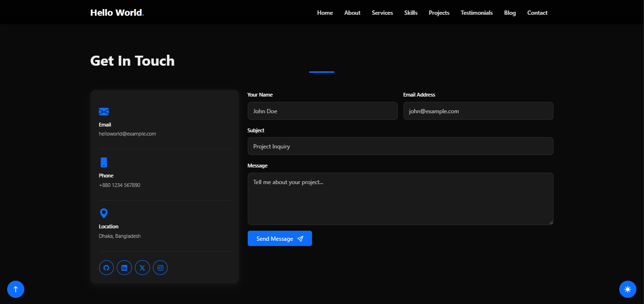This screenshot has width=644, height=304.
Task: Select Contact in the navbar
Action: pyautogui.click(x=537, y=13)
